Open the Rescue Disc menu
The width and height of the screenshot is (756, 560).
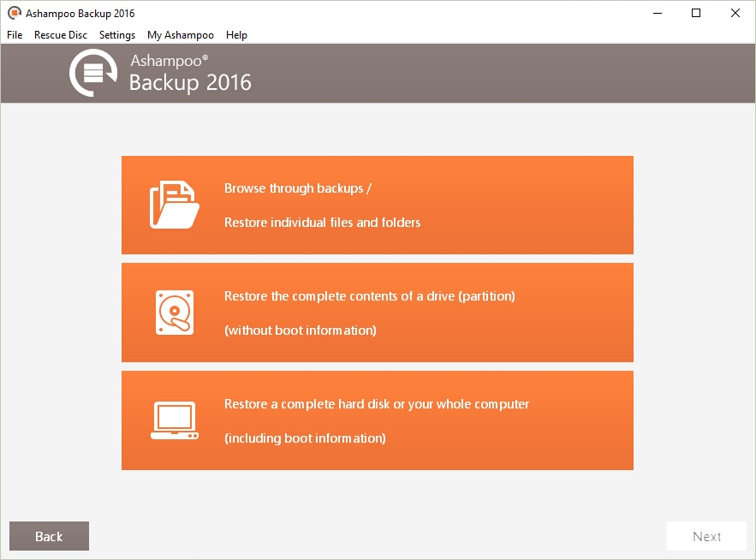(x=61, y=35)
